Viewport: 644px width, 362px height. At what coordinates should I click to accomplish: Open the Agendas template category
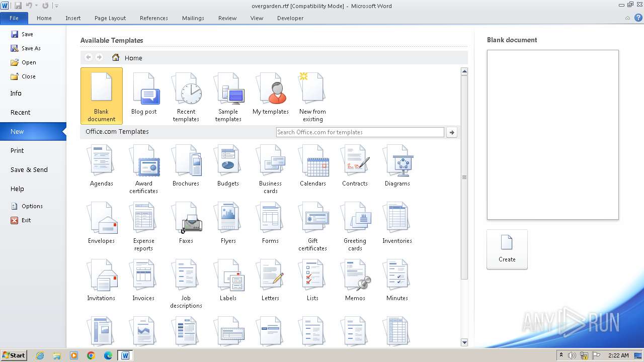point(102,166)
